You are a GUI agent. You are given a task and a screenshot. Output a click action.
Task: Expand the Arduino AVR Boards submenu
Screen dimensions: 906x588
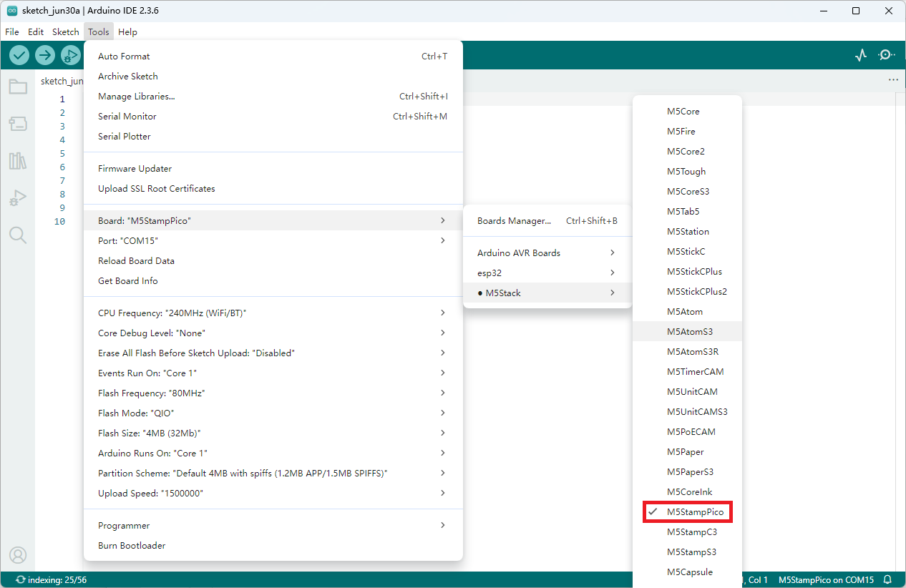coord(547,253)
